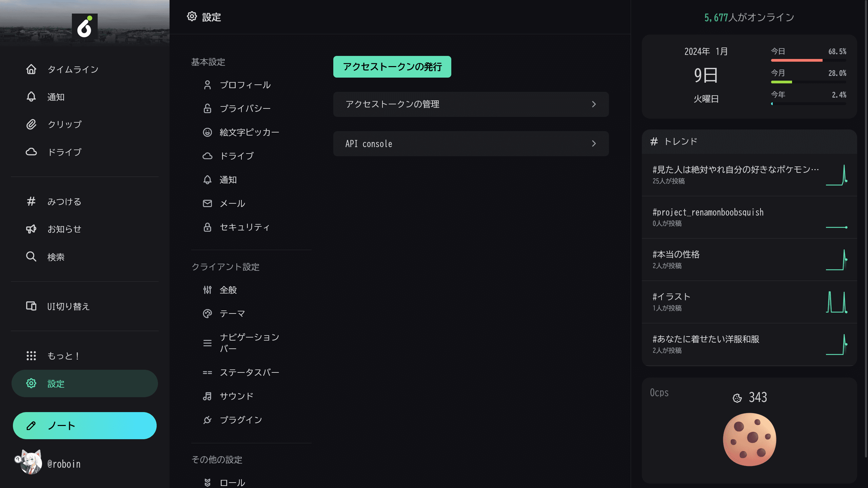The image size is (868, 488).
Task: Open 全般 client settings page
Action: pyautogui.click(x=251, y=290)
